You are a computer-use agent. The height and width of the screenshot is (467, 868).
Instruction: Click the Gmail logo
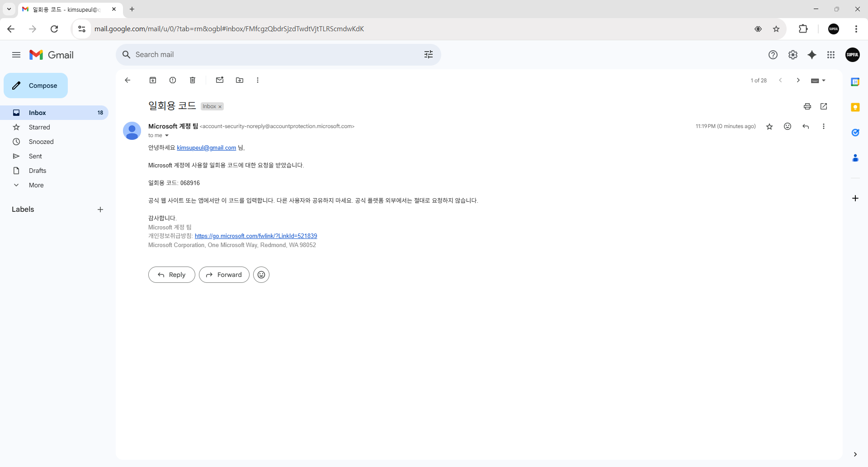coord(52,55)
